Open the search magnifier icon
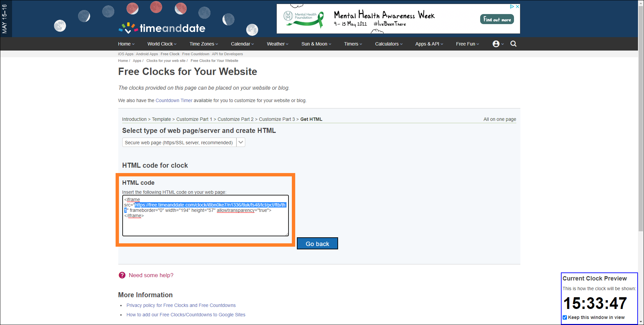Image resolution: width=644 pixels, height=325 pixels. point(513,44)
